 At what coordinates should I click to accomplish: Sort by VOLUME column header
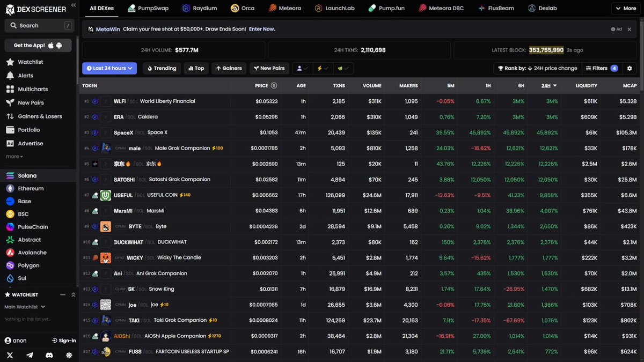coord(371,86)
